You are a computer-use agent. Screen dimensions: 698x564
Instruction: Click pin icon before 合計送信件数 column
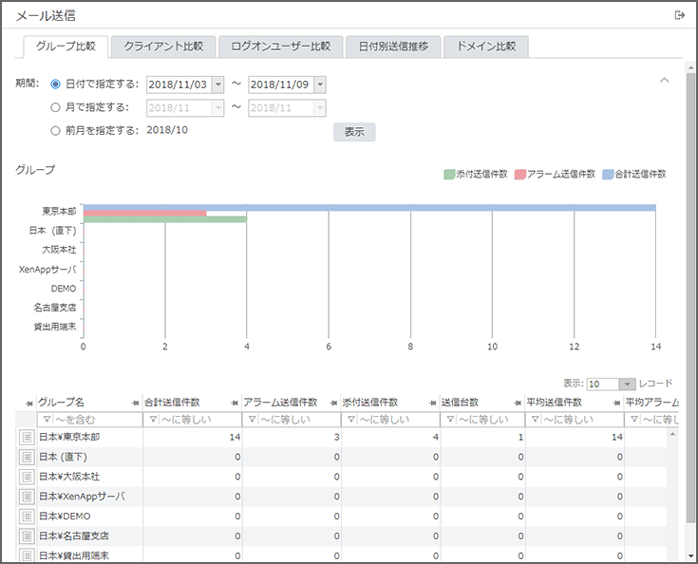(x=136, y=403)
